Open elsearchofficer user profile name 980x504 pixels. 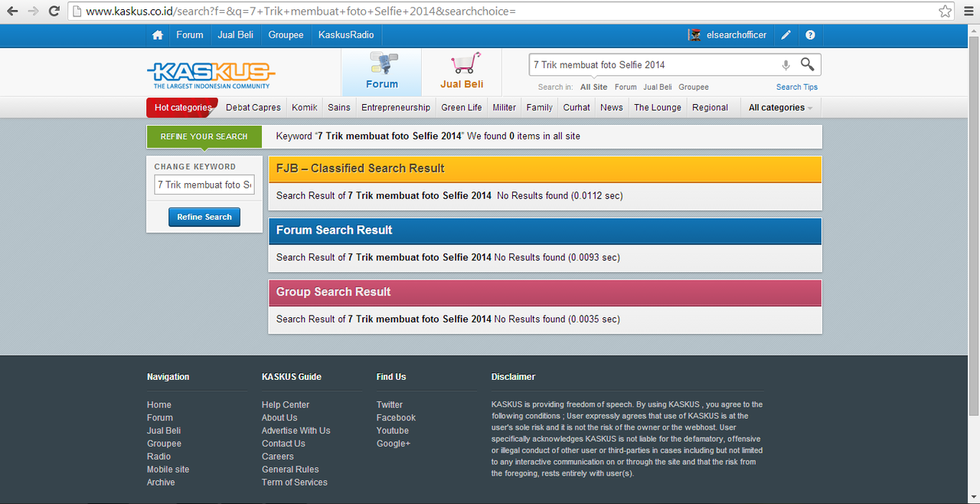[737, 35]
